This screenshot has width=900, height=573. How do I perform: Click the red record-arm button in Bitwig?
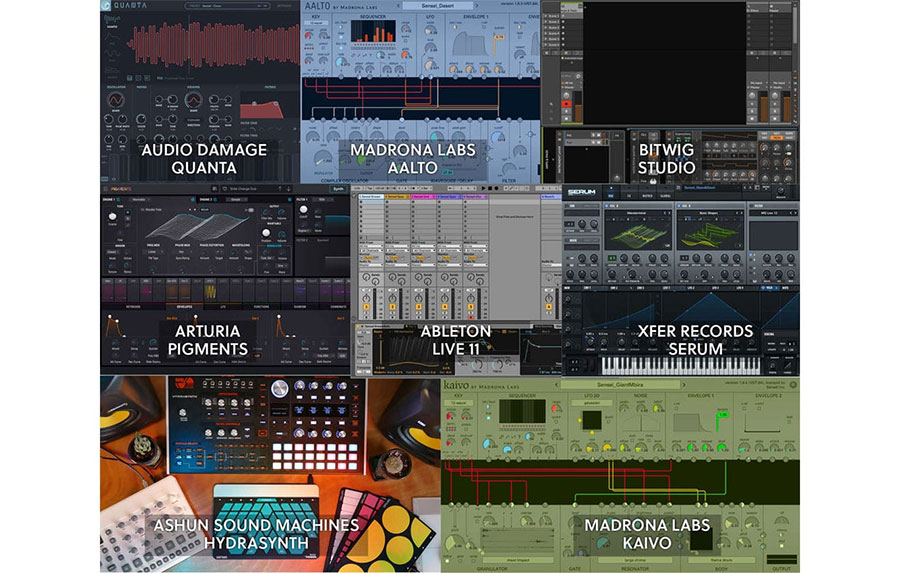pos(566,104)
